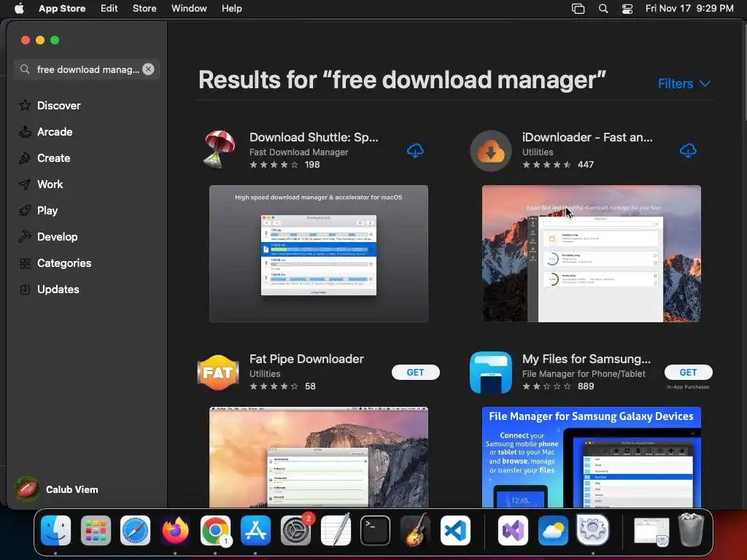The width and height of the screenshot is (747, 560).
Task: Click the 447 ratings count
Action: (586, 164)
